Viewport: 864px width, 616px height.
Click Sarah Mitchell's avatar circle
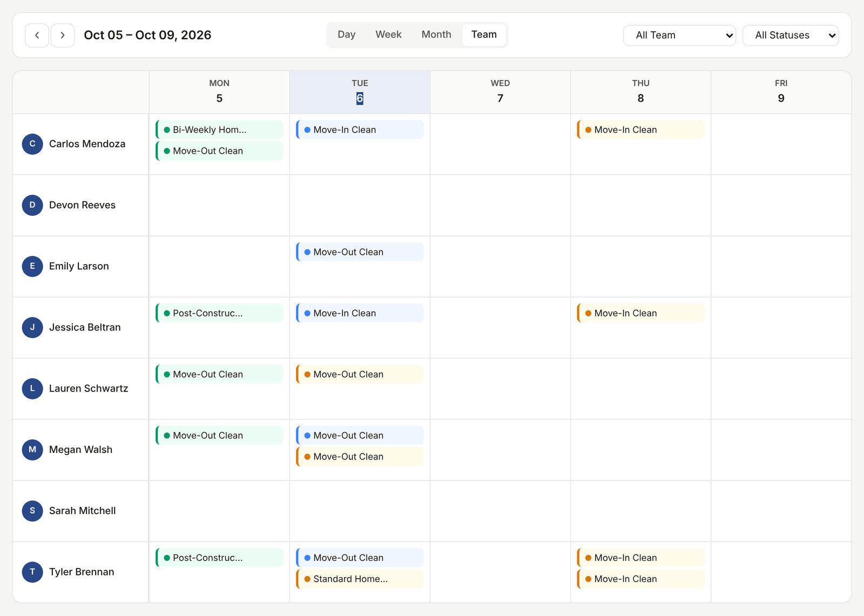click(x=32, y=511)
